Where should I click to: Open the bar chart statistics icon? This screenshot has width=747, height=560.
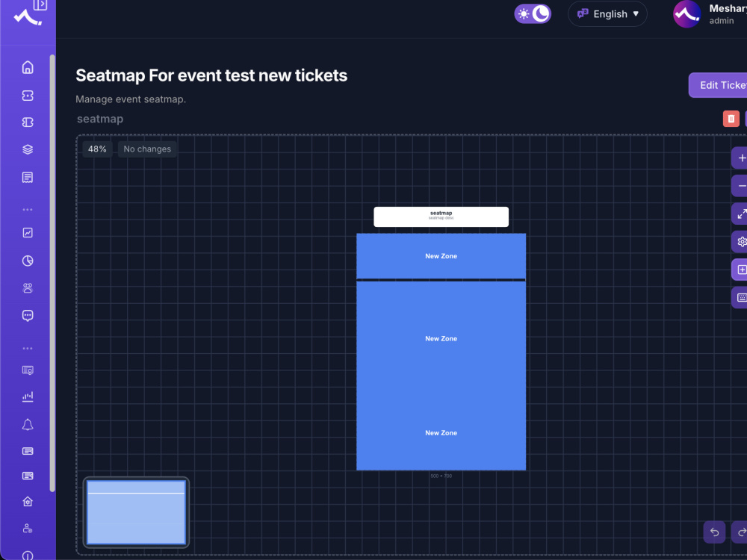[x=28, y=396]
